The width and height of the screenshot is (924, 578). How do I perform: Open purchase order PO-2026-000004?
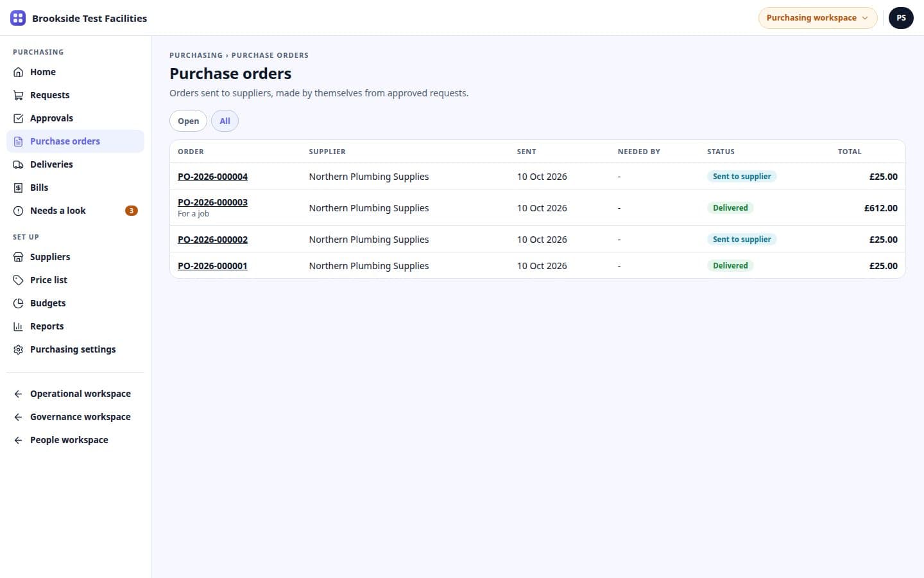(x=212, y=177)
